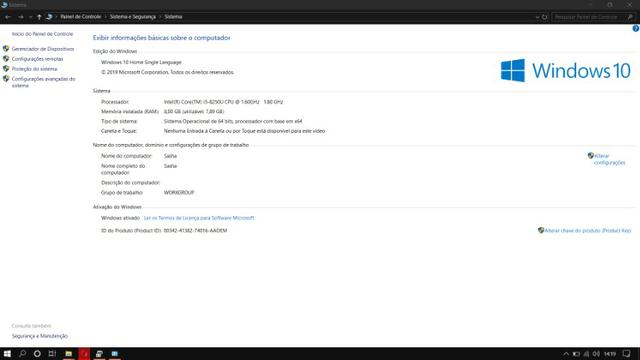The image size is (640, 360).
Task: Click the volume speaker icon in tray
Action: coord(596,354)
